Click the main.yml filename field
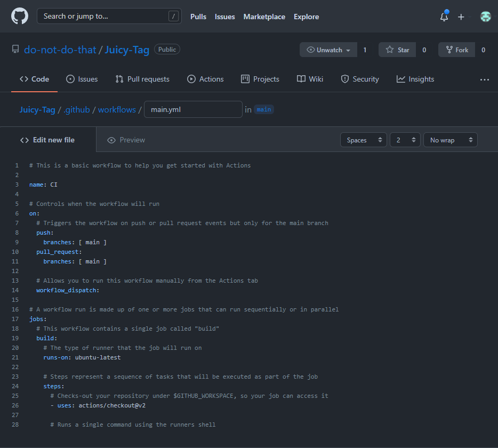 (x=193, y=109)
